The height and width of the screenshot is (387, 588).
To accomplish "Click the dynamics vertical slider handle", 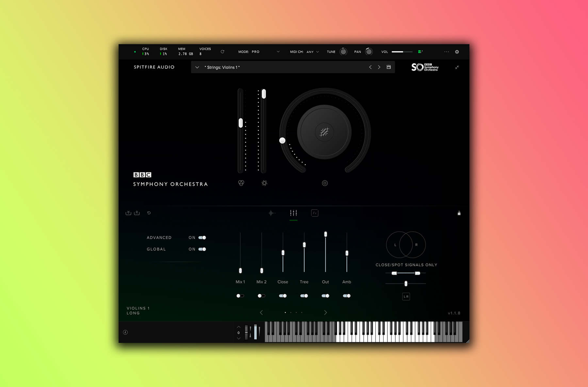I will (x=264, y=94).
